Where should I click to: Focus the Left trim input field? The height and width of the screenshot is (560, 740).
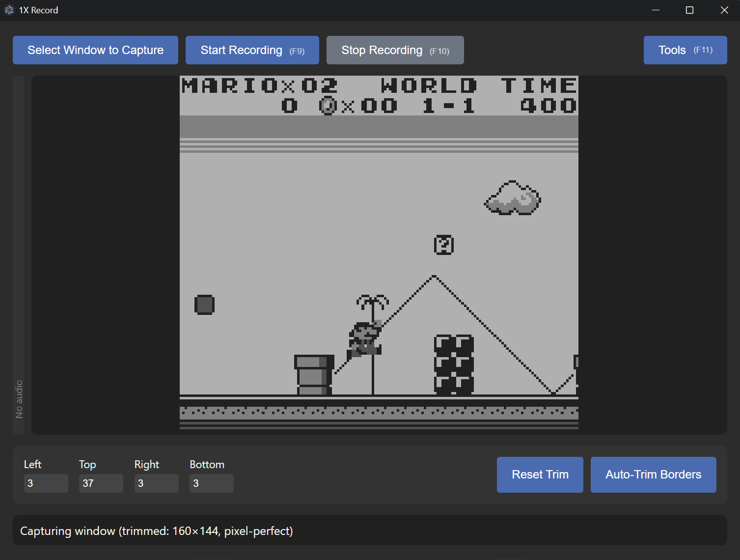46,483
